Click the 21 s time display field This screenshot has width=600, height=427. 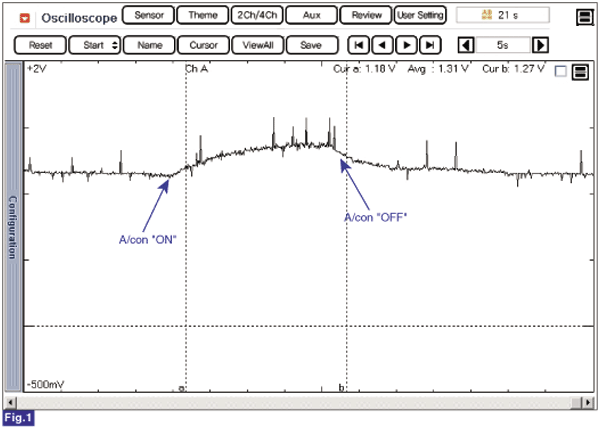(503, 15)
